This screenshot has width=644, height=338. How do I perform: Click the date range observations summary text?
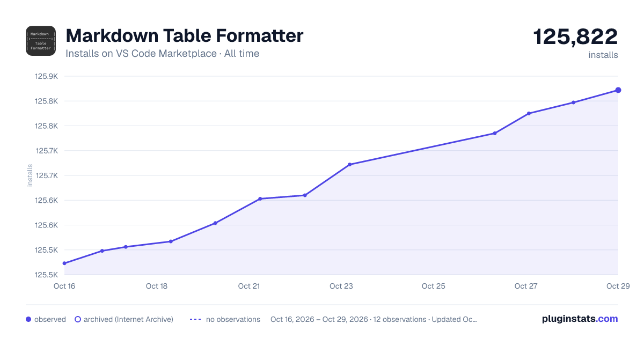pos(374,319)
